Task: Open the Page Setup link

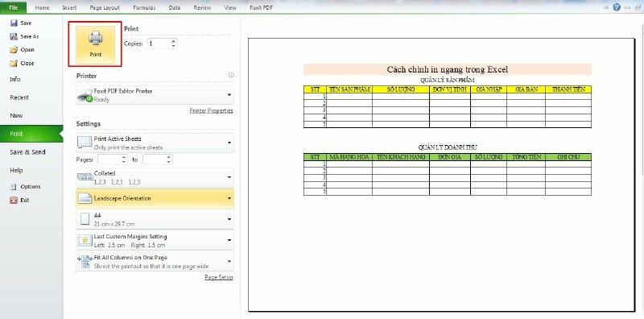Action: pyautogui.click(x=219, y=277)
